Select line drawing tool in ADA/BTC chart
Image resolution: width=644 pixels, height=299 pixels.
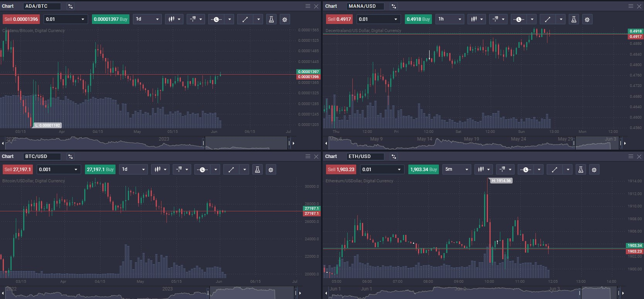245,19
